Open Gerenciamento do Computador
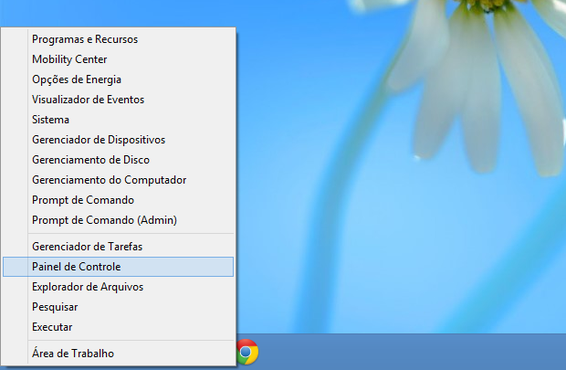The width and height of the screenshot is (566, 370). (x=118, y=180)
